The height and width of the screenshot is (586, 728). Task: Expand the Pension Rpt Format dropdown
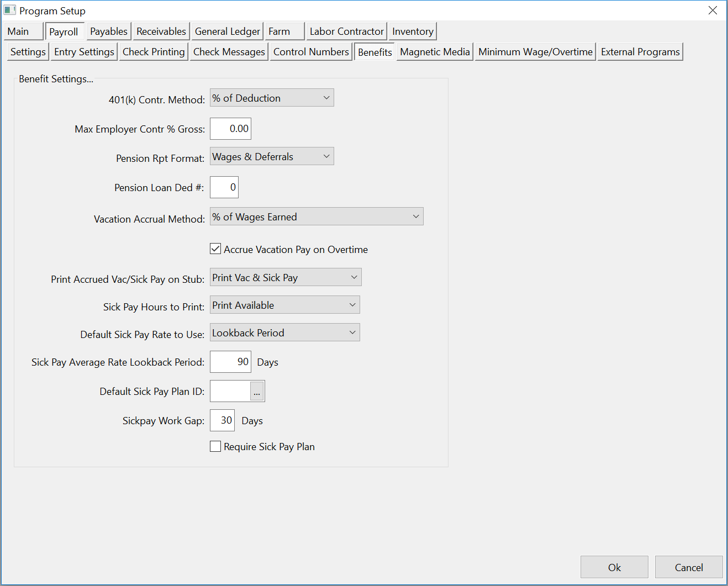(x=272, y=157)
